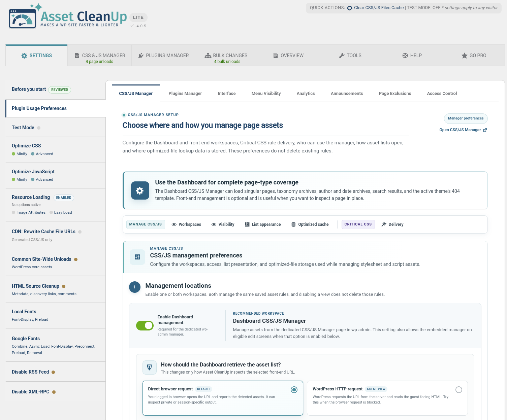Click the List appearance grid icon

[247, 224]
